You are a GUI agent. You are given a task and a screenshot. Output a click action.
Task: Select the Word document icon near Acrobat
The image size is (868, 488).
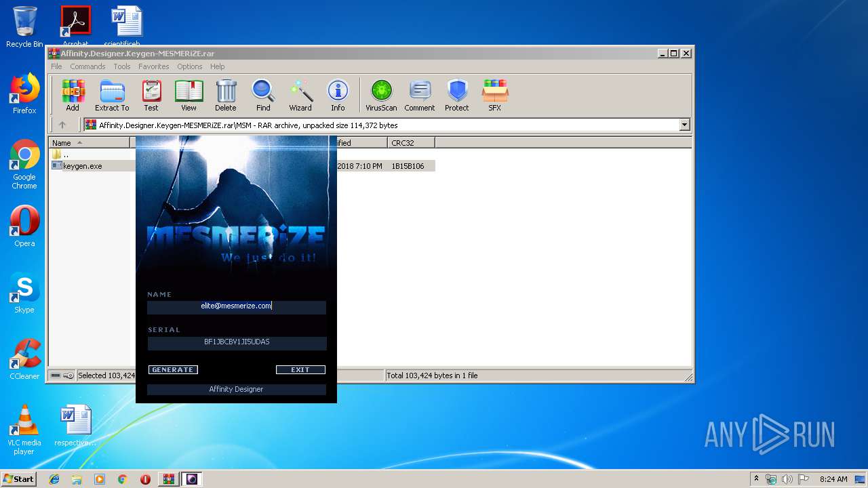[x=127, y=27]
